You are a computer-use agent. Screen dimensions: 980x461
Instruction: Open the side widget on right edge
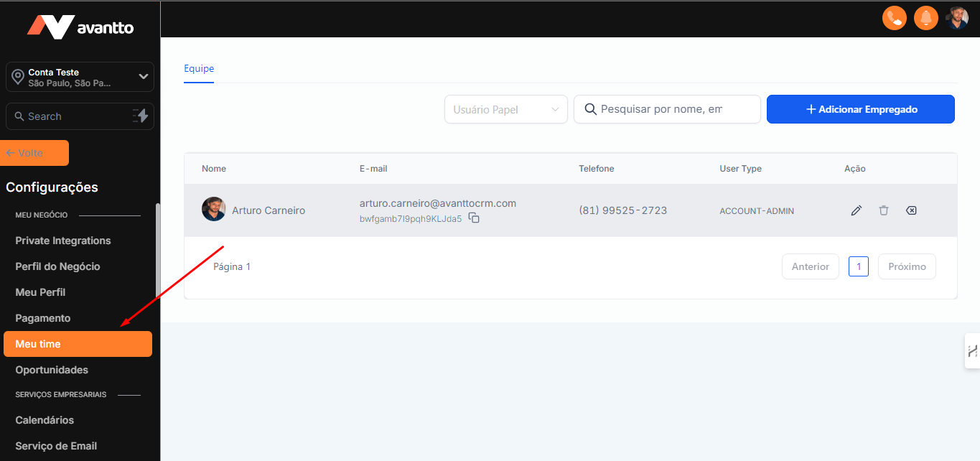pyautogui.click(x=972, y=351)
